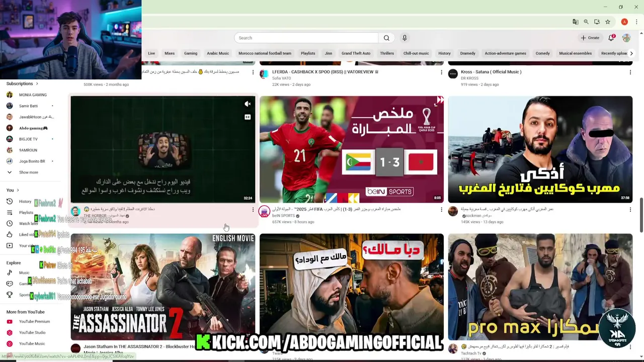Open Kross - Satana (Official Music) title
The image size is (644, 362).
[491, 72]
